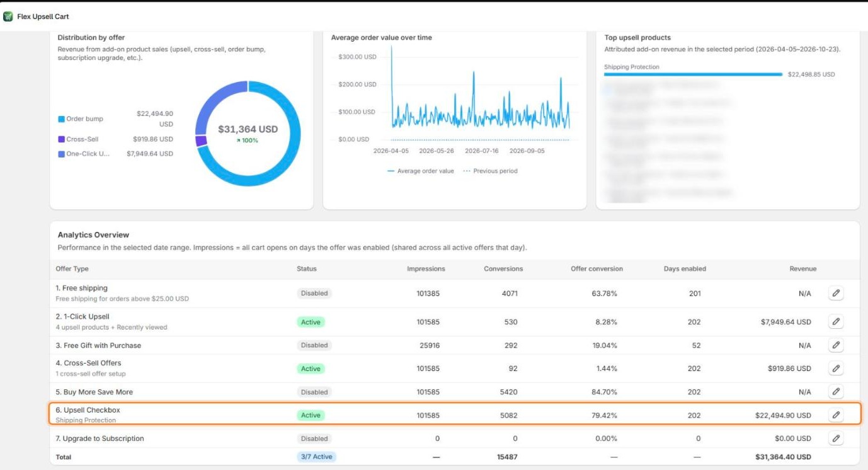Edit the Upsell Checkbox offer pencil icon

point(836,415)
